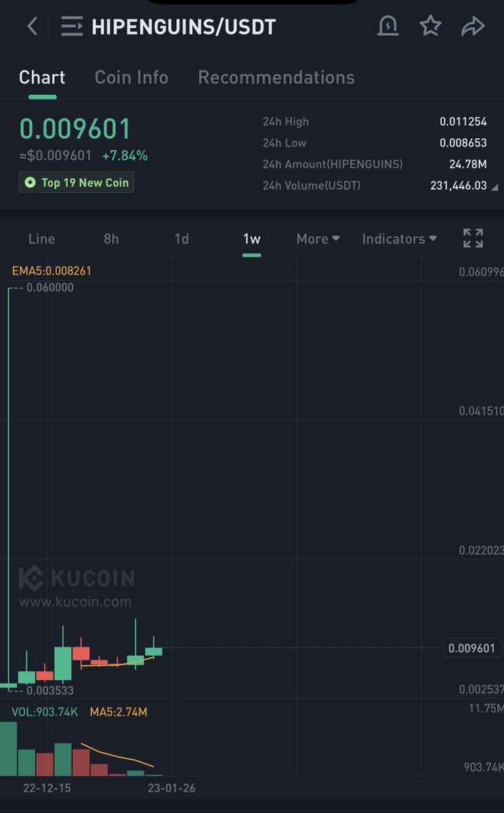Tap the 24h Amount value 24.78M
Viewport: 504px width, 813px height.
point(469,164)
